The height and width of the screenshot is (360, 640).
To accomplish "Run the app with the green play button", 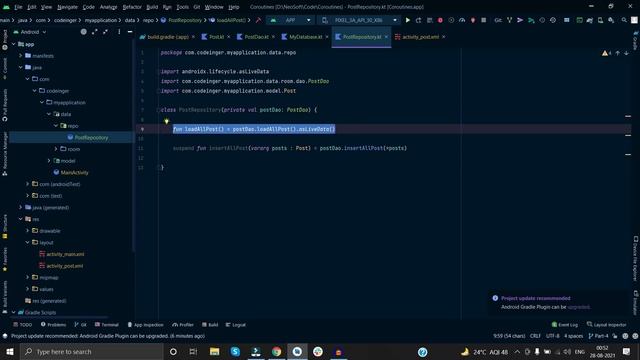I will (x=407, y=20).
